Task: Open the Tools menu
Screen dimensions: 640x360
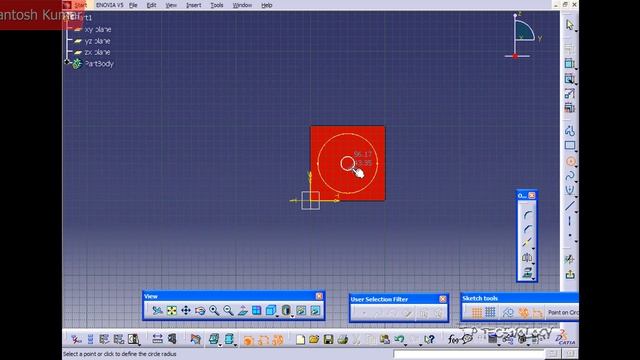Action: coord(217,5)
